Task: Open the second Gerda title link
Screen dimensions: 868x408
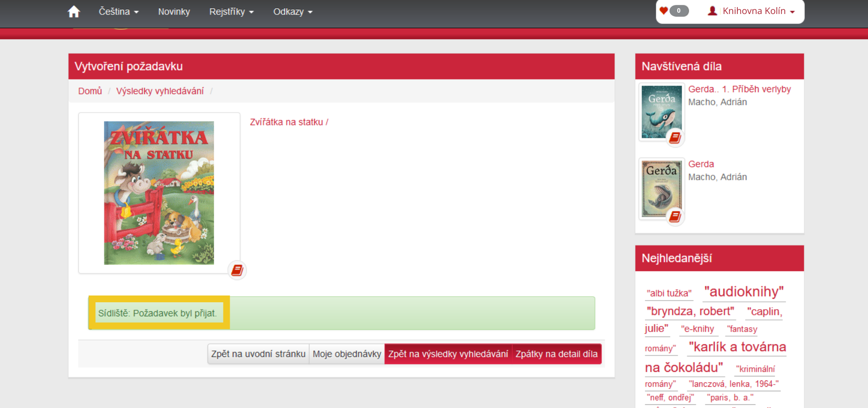Action: click(701, 164)
